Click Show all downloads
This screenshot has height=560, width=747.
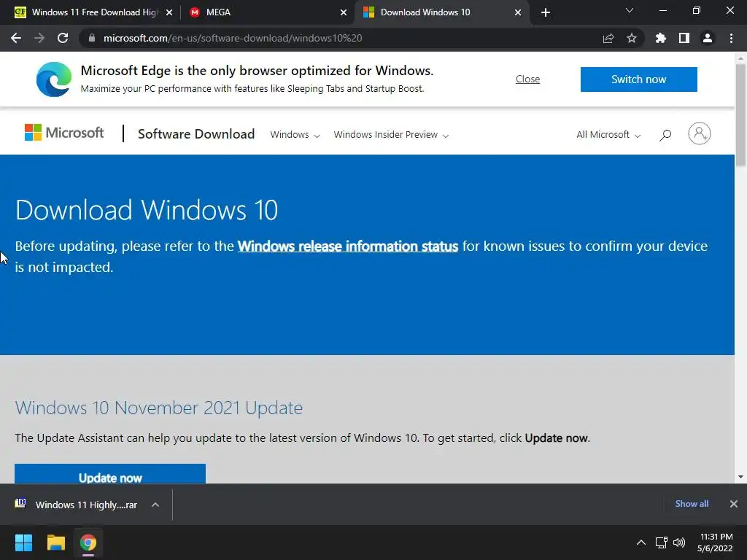point(692,503)
